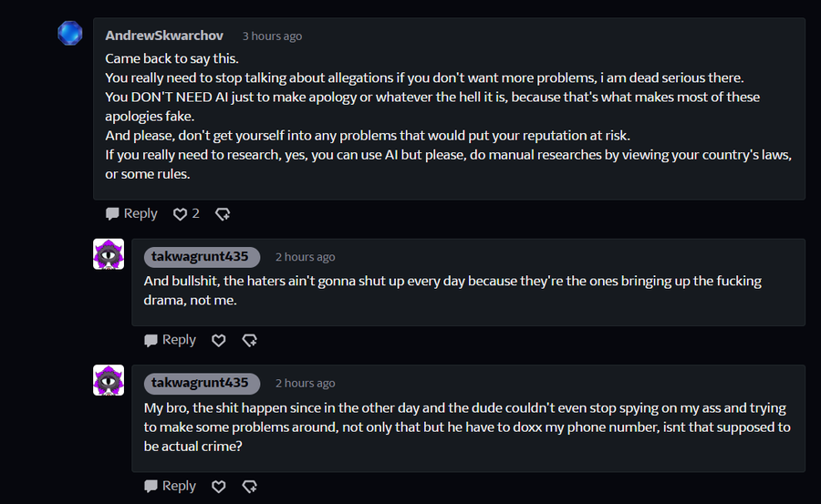Heart the comment about haters bringing drama
The image size is (821, 504).
(219, 340)
